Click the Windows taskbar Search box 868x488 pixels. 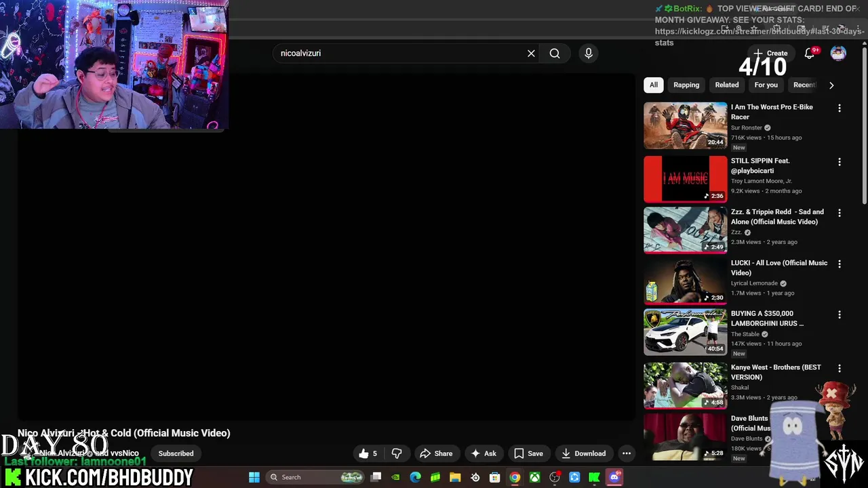tap(315, 477)
